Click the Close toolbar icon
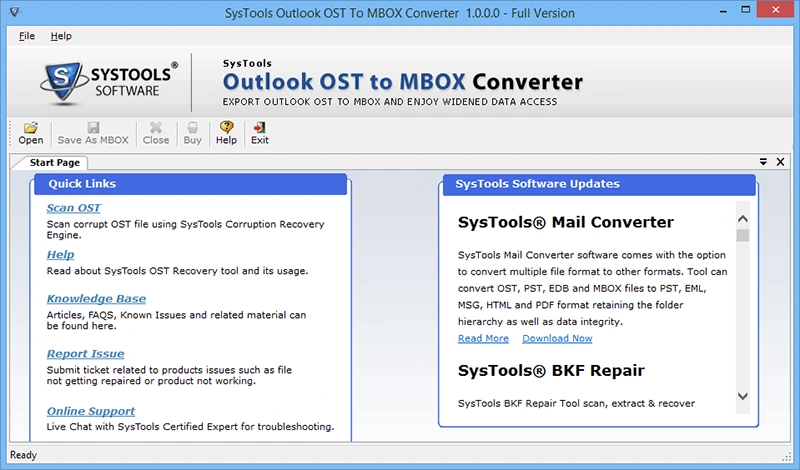800x470 pixels. coord(156,128)
